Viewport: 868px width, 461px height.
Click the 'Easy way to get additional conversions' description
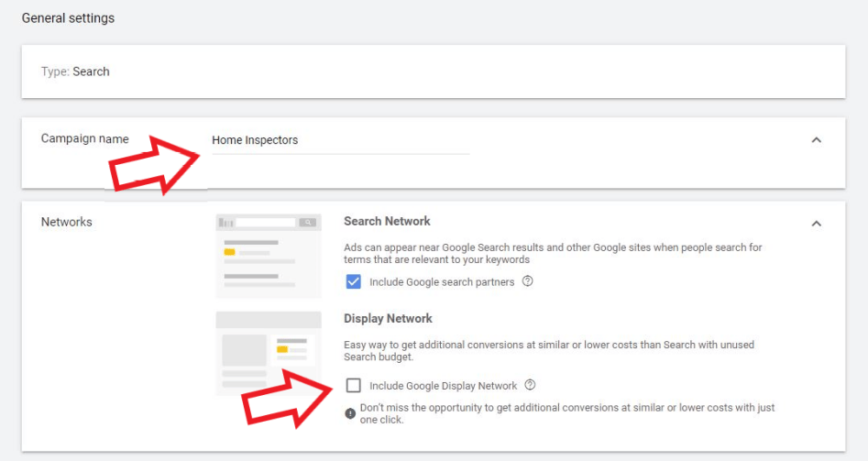[x=549, y=351]
